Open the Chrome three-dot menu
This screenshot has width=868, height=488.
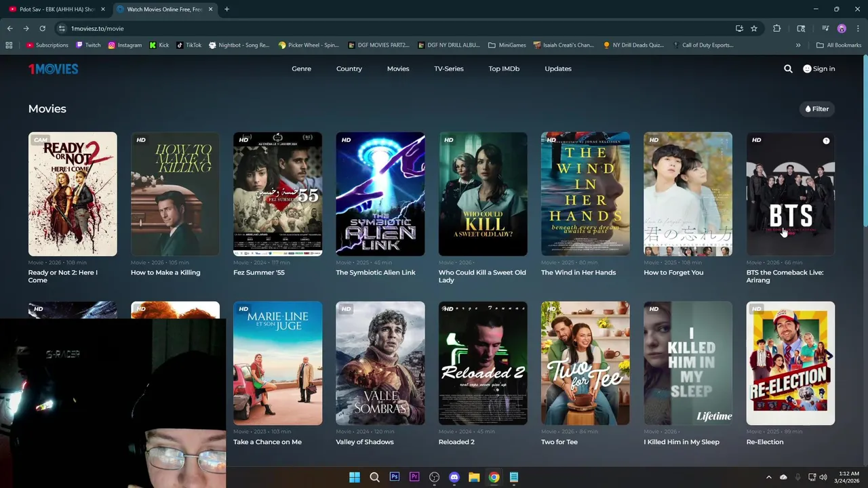tap(858, 28)
